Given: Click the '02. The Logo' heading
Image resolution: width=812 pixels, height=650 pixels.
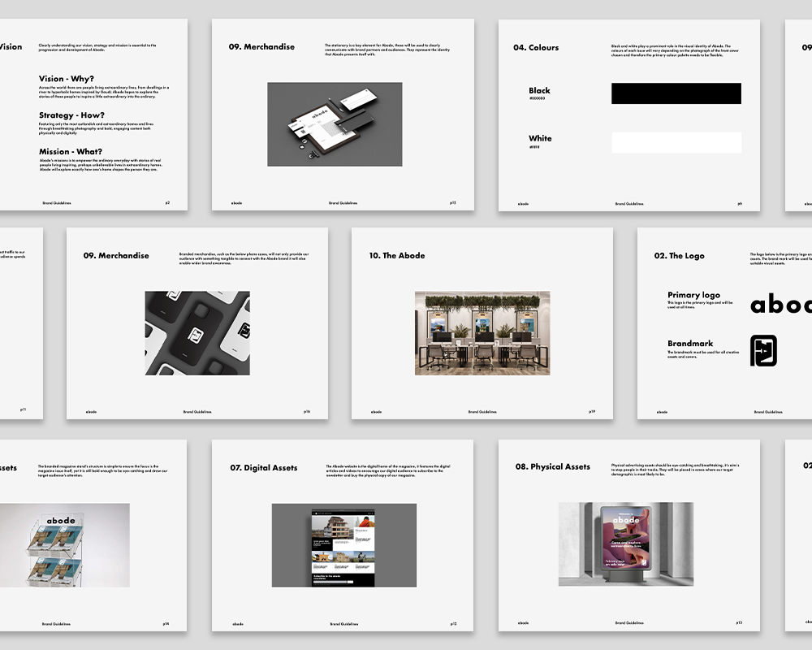Looking at the screenshot, I should pyautogui.click(x=679, y=256).
